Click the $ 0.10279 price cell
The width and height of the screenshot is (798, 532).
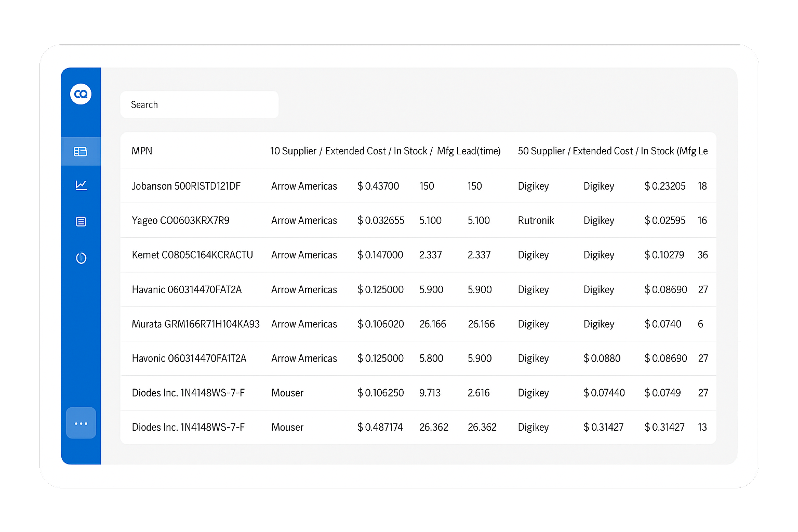coord(664,255)
